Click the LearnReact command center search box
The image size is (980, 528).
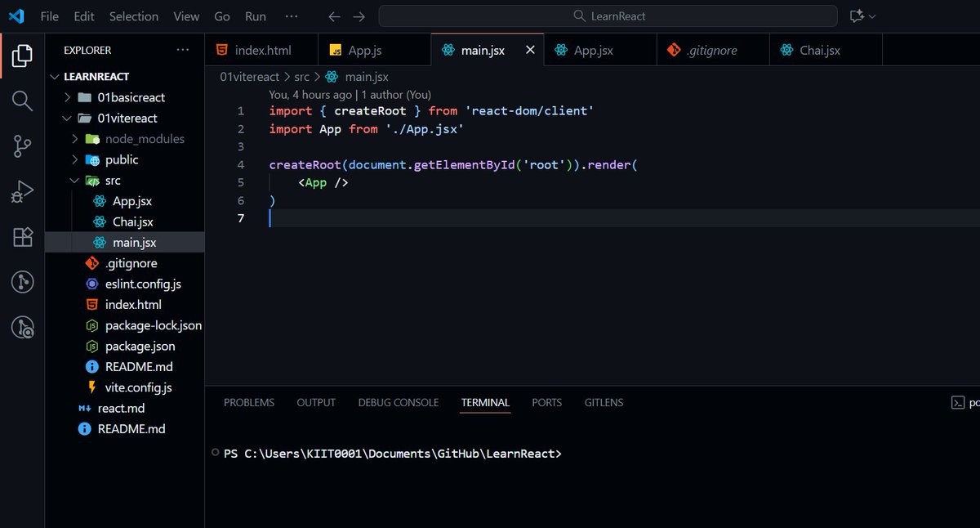(x=608, y=16)
